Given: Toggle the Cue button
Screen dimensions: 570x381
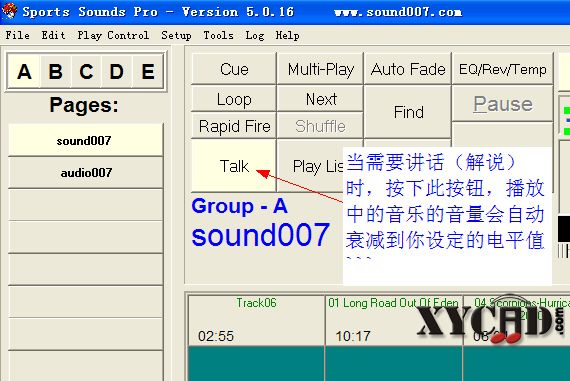Looking at the screenshot, I should click(234, 69).
